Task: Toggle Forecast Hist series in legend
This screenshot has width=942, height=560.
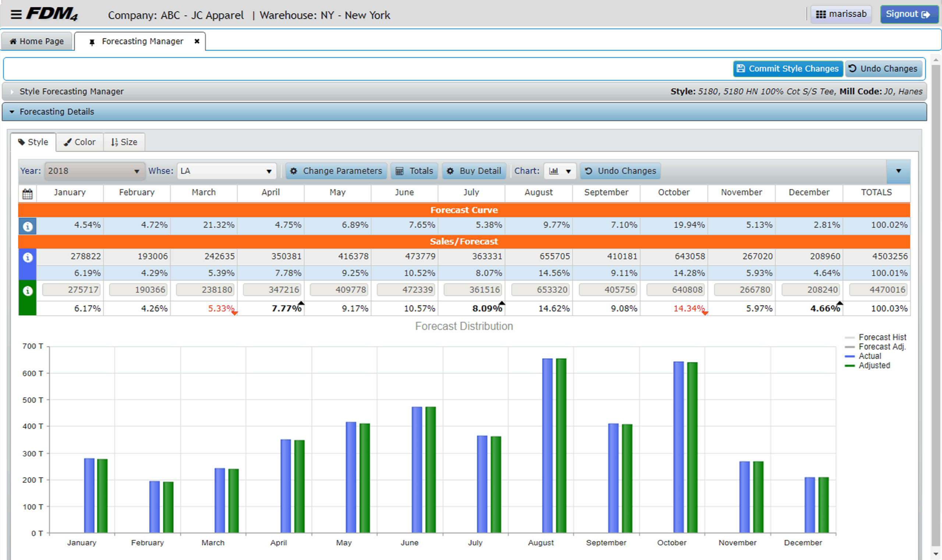Action: (882, 337)
